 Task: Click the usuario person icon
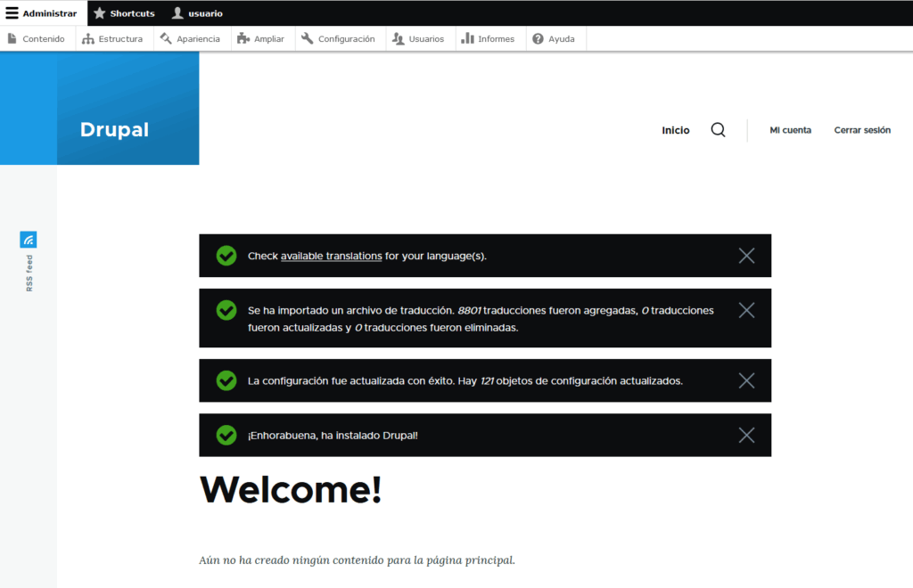(x=179, y=12)
